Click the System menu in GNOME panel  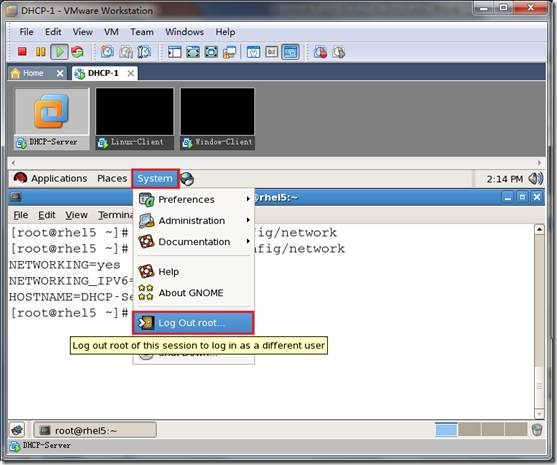point(155,178)
